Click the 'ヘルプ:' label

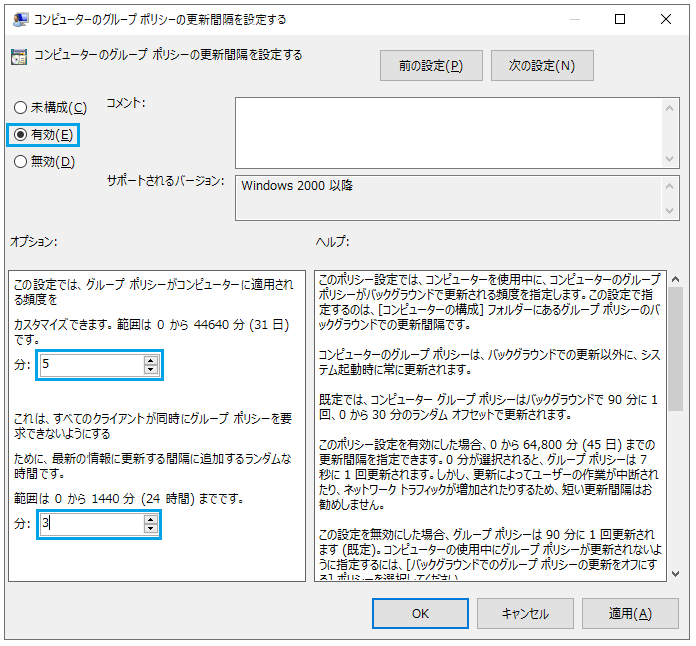click(x=332, y=242)
